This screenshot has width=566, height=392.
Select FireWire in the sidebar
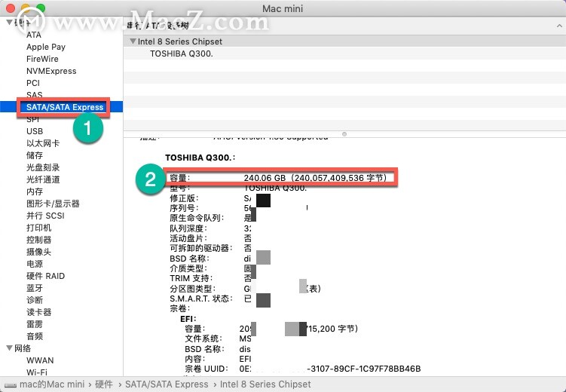pos(42,59)
